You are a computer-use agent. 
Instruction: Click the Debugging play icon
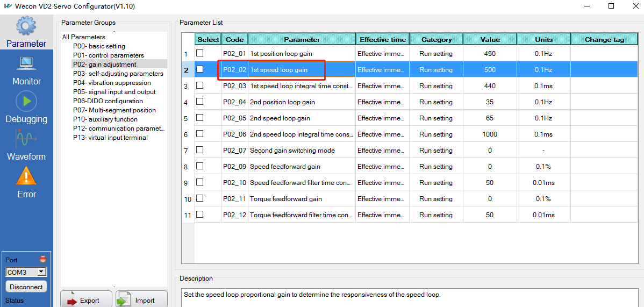(26, 101)
